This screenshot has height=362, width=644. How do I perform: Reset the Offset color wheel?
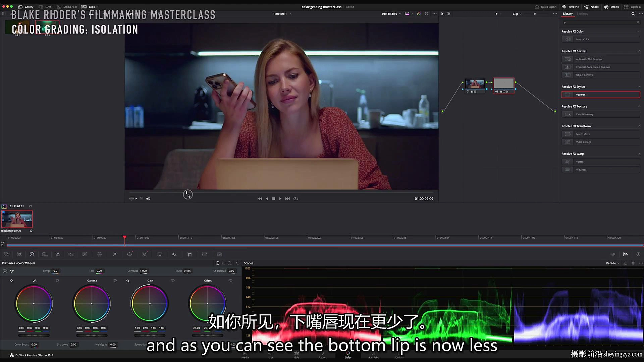point(231,281)
